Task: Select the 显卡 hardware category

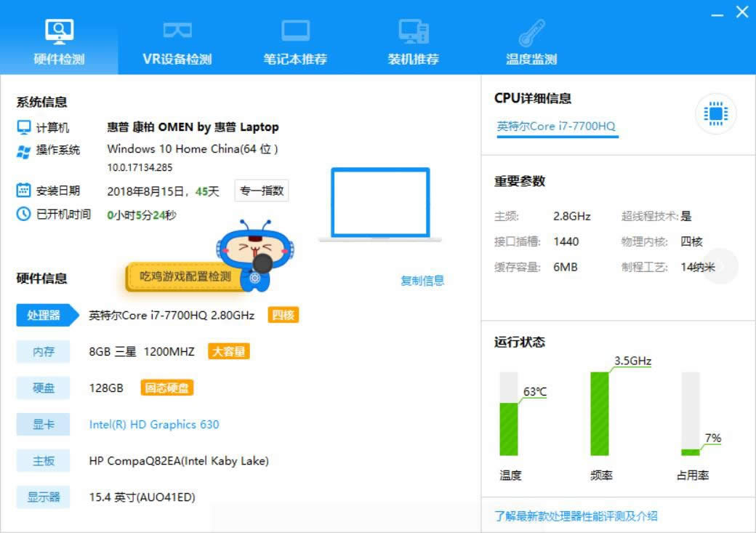Action: pyautogui.click(x=43, y=425)
